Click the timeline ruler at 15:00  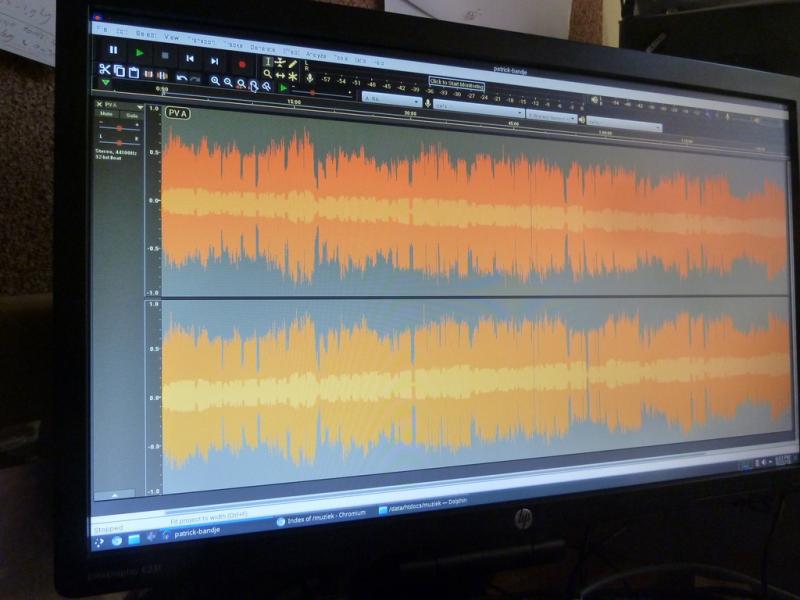point(293,102)
